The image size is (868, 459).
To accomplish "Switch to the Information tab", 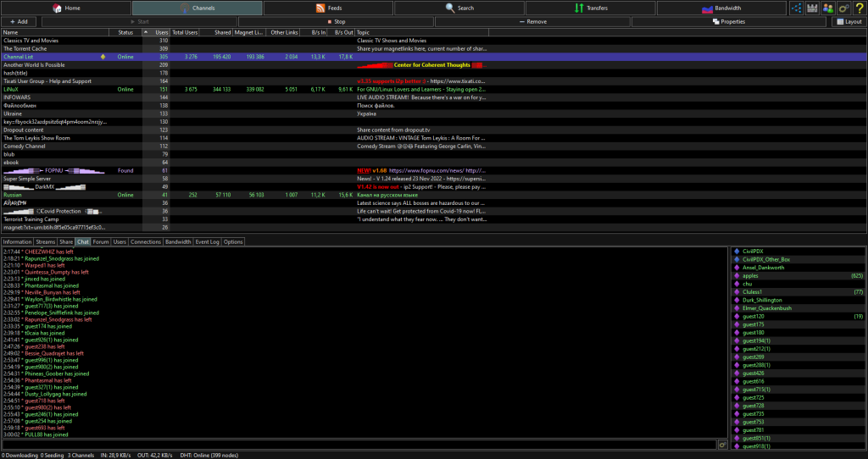I will pos(17,241).
